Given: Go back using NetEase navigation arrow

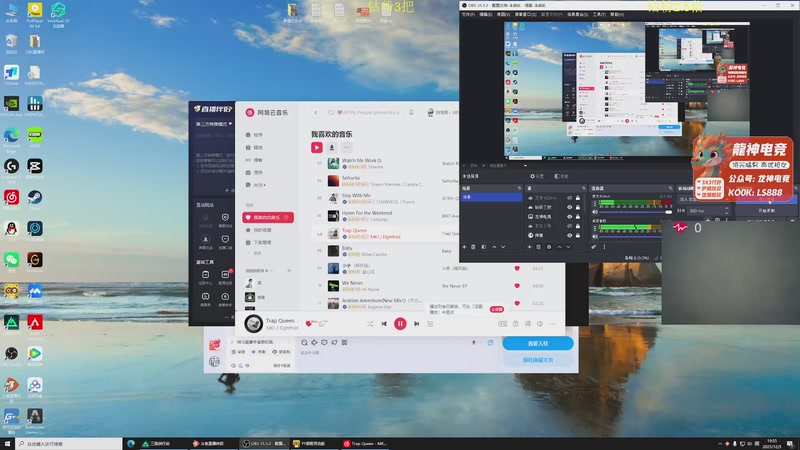Looking at the screenshot, I should [316, 112].
